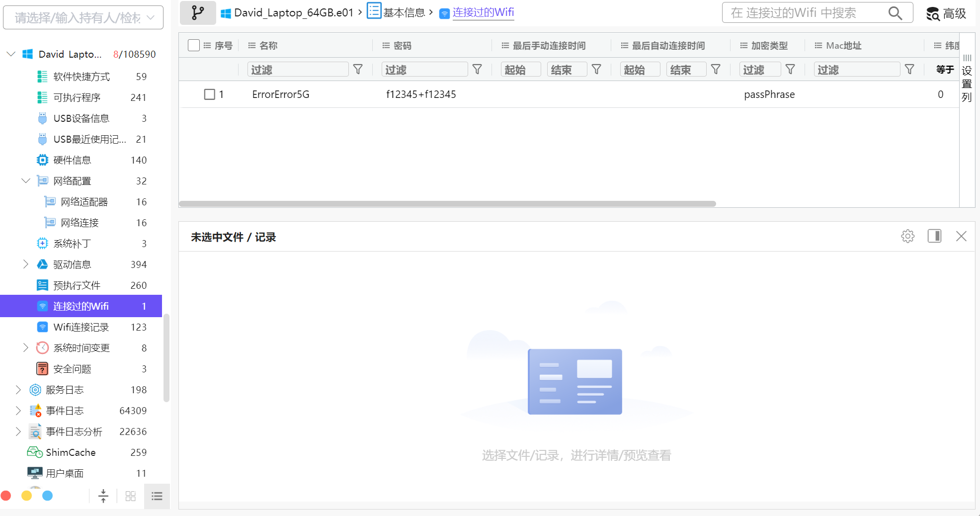Collapse the David Lapto... root node
This screenshot has height=516, width=980.
(11, 54)
